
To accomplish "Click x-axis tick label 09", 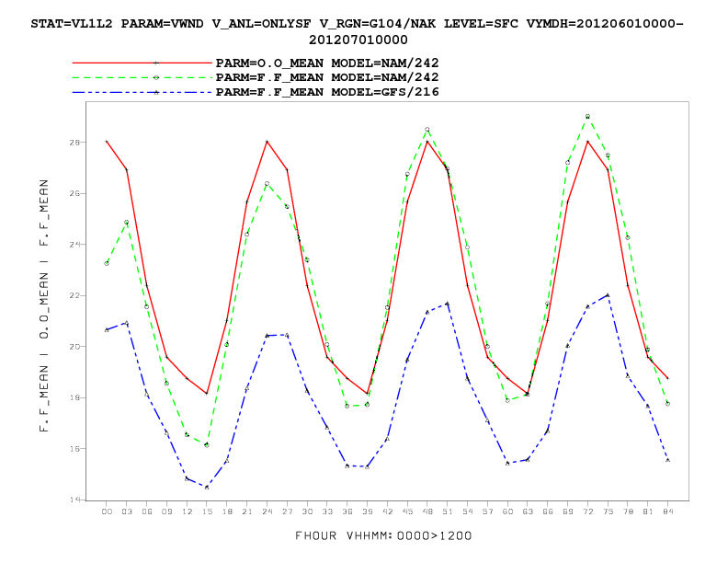I will coord(166,511).
